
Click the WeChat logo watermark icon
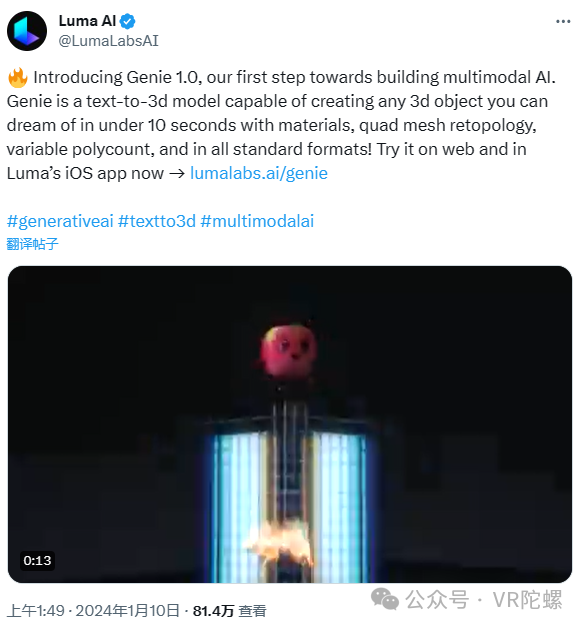[x=385, y=599]
